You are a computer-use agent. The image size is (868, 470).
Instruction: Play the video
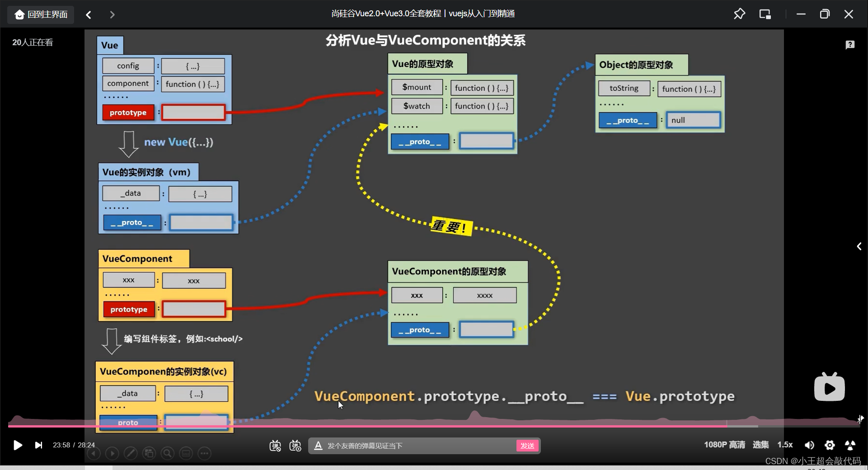(x=18, y=445)
